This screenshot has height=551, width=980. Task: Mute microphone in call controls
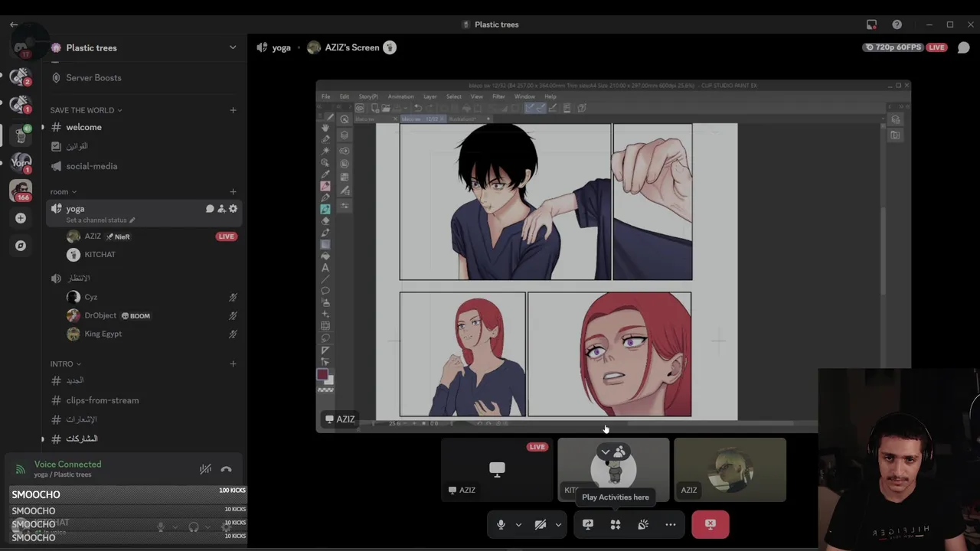click(501, 524)
